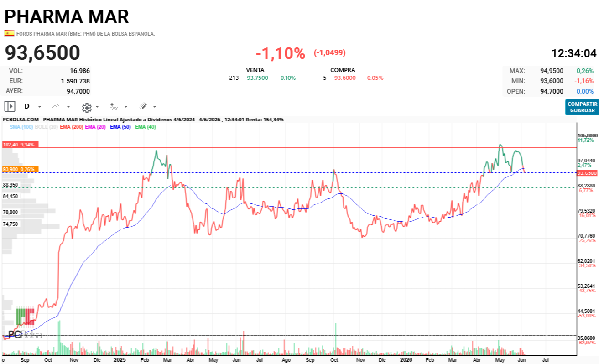Click the MAX value 94,9500
The image size is (599, 364).
[x=552, y=71]
